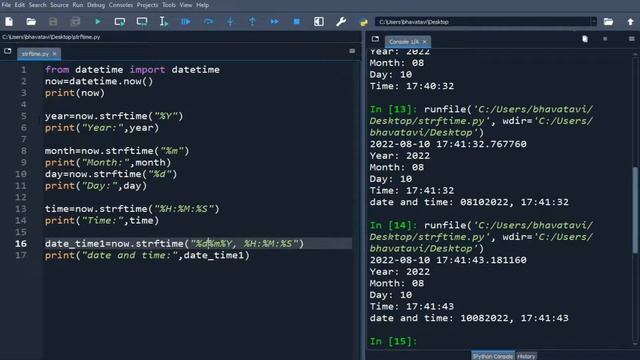The image size is (640, 360).
Task: Click console output date and time: 10082022
Action: pos(469,318)
